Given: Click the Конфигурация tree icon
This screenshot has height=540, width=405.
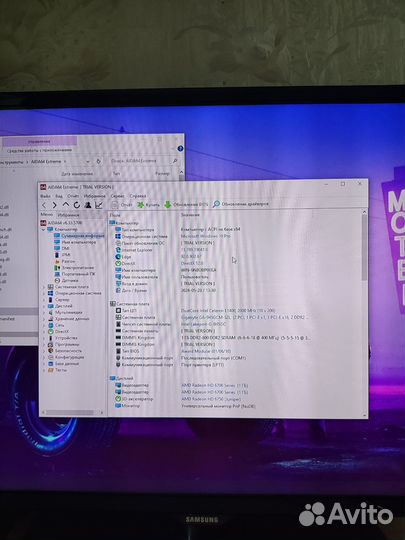Looking at the screenshot, I should pos(50,357).
